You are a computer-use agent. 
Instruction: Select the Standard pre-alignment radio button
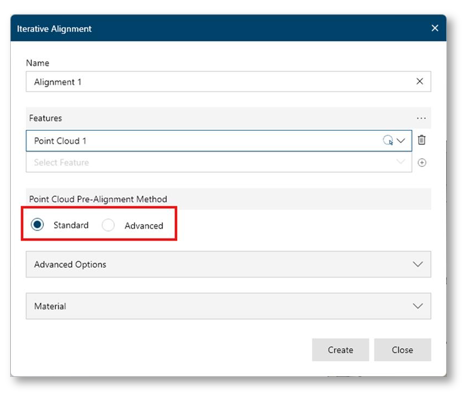(37, 224)
